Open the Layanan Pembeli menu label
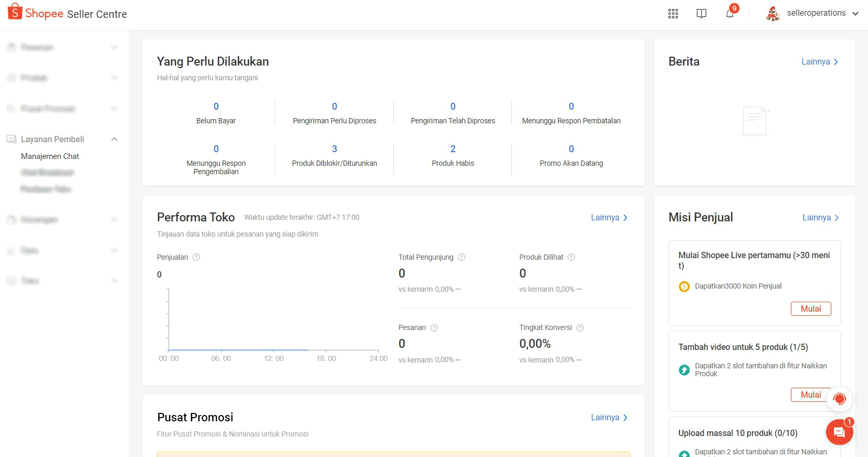 [53, 139]
